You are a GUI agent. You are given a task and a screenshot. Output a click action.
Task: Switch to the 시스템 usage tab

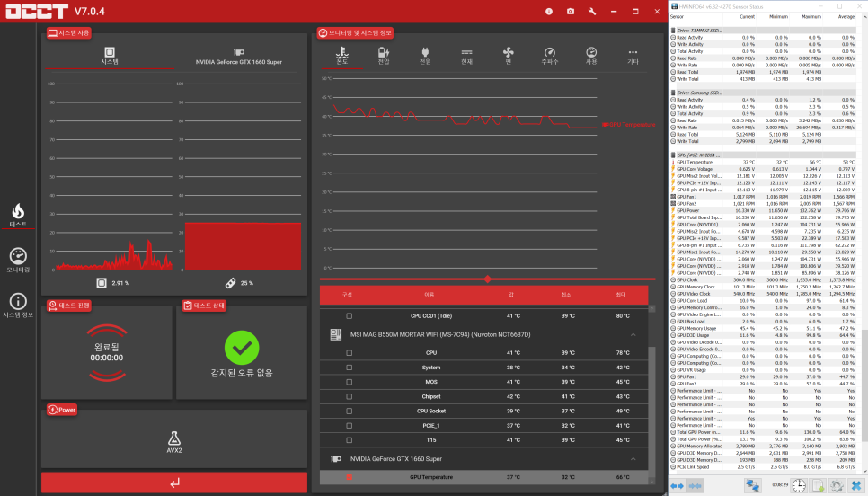click(x=110, y=56)
